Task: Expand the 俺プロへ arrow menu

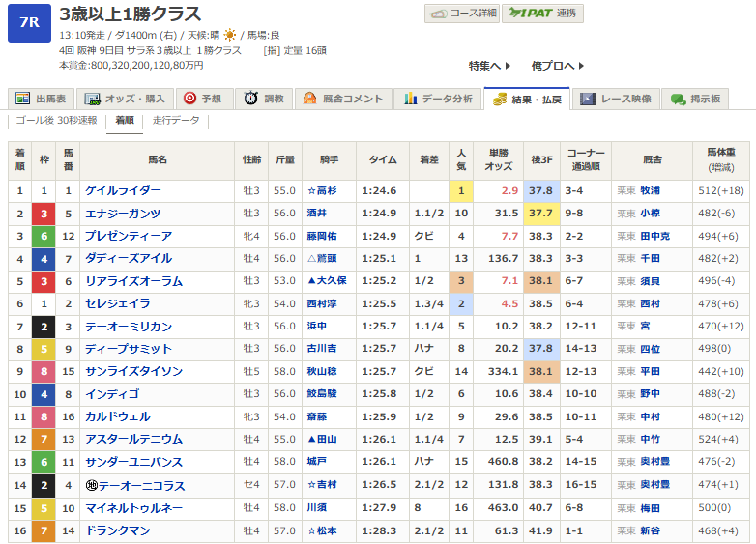Action: 558,66
